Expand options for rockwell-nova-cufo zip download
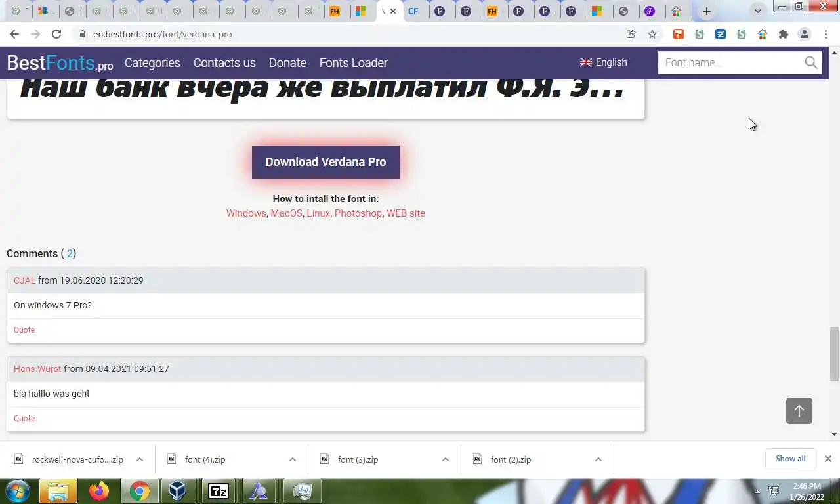This screenshot has height=504, width=840. tap(140, 459)
